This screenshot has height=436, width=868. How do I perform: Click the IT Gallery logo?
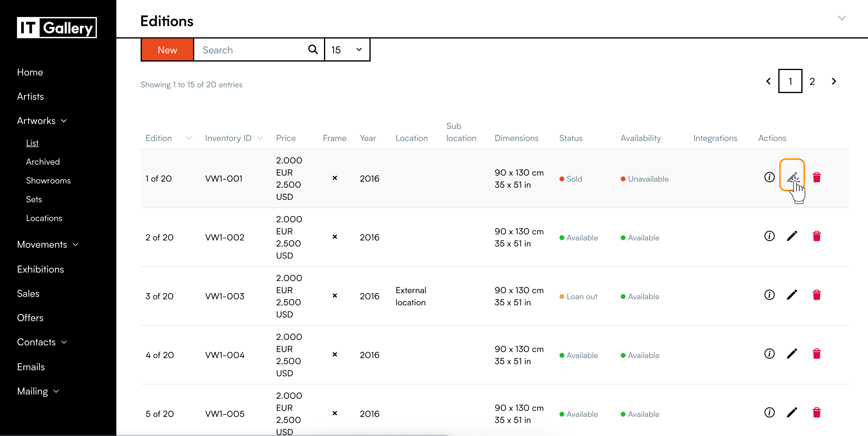(57, 28)
